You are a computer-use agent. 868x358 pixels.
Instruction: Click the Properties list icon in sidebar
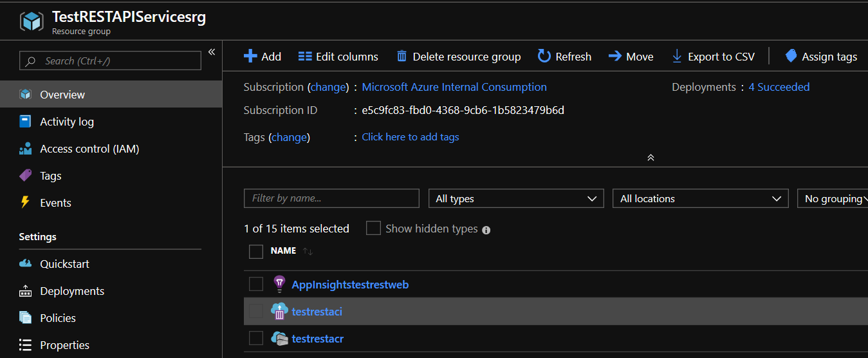(x=26, y=345)
